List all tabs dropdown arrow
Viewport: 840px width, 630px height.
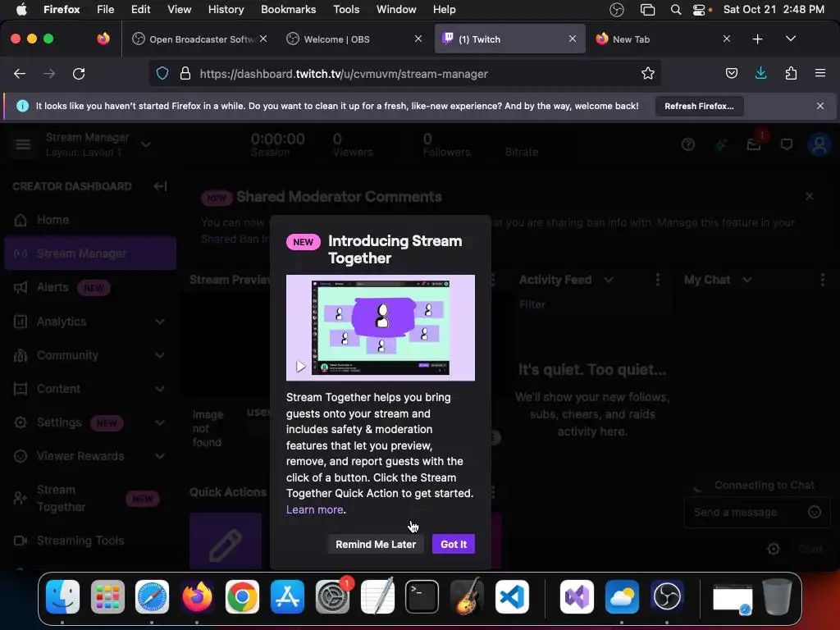click(x=790, y=39)
